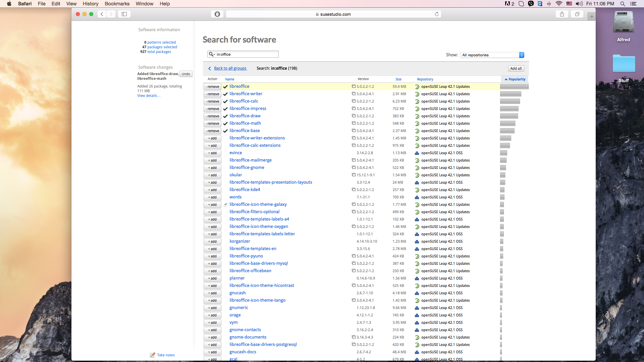
Task: Open the 47 packages selected link
Action: (x=162, y=47)
